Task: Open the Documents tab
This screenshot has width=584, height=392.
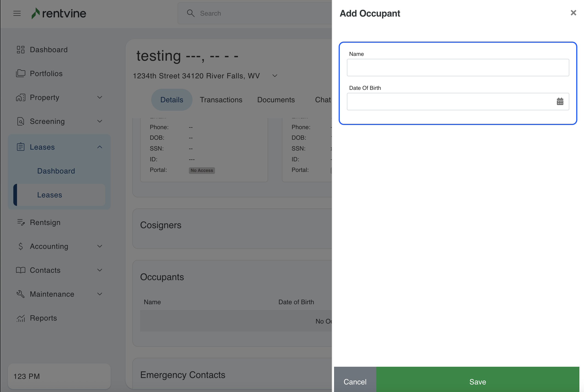Action: (276, 100)
